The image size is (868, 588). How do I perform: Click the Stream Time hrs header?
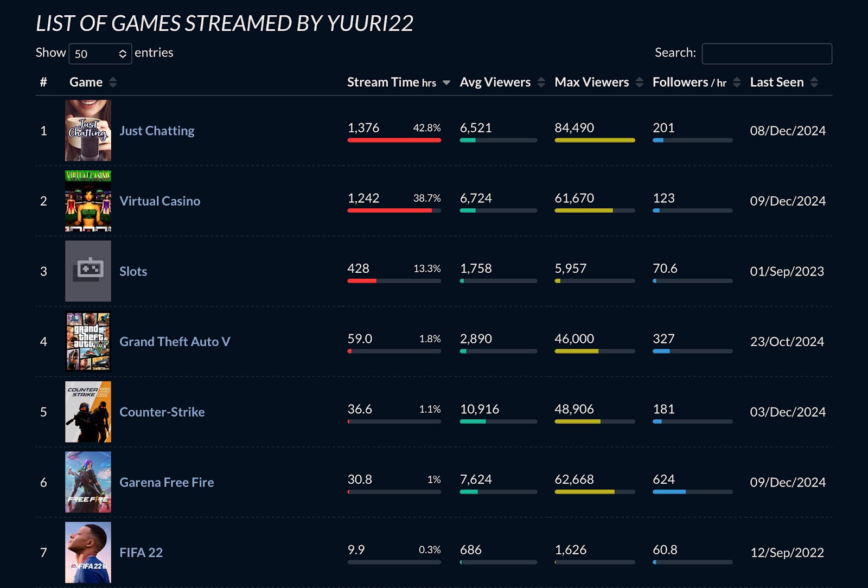tap(392, 82)
